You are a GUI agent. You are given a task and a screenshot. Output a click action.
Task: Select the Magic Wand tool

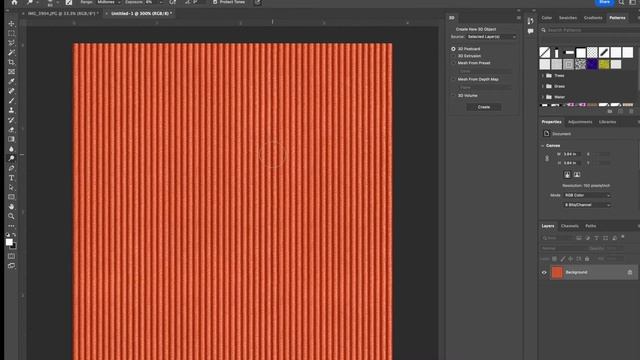[11, 53]
